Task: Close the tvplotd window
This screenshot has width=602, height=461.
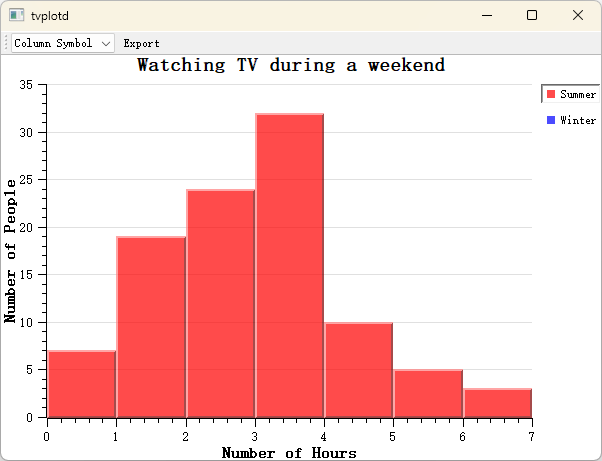Action: point(578,15)
